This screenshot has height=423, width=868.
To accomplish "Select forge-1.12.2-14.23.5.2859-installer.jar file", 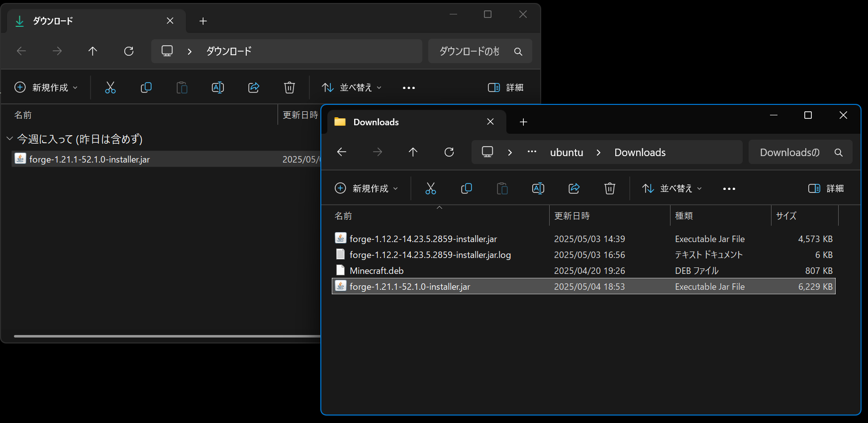I will 583,239.
